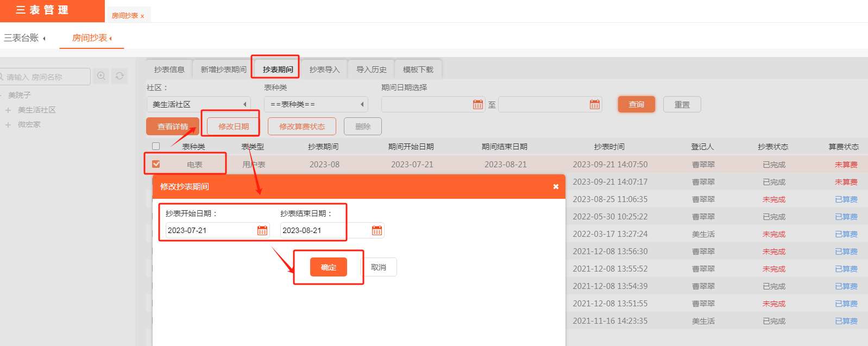The height and width of the screenshot is (346, 868).
Task: Open calendar picker for period start date filter
Action: coord(478,104)
